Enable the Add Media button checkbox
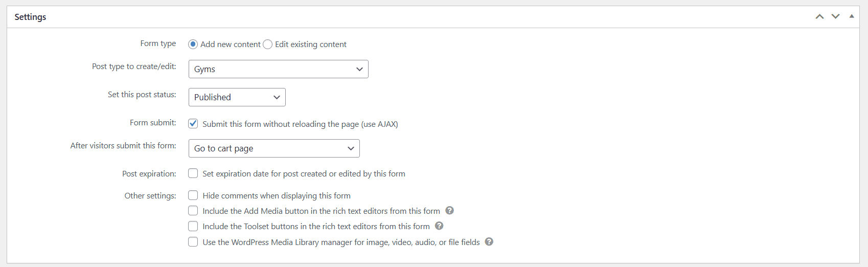The height and width of the screenshot is (267, 868). click(x=193, y=211)
